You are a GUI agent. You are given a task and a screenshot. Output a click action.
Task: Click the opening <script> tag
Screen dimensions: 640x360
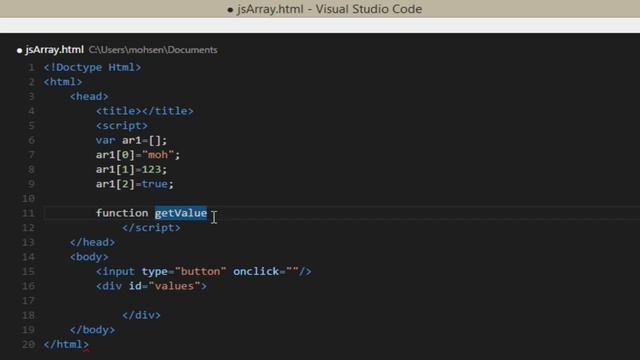[122, 126]
